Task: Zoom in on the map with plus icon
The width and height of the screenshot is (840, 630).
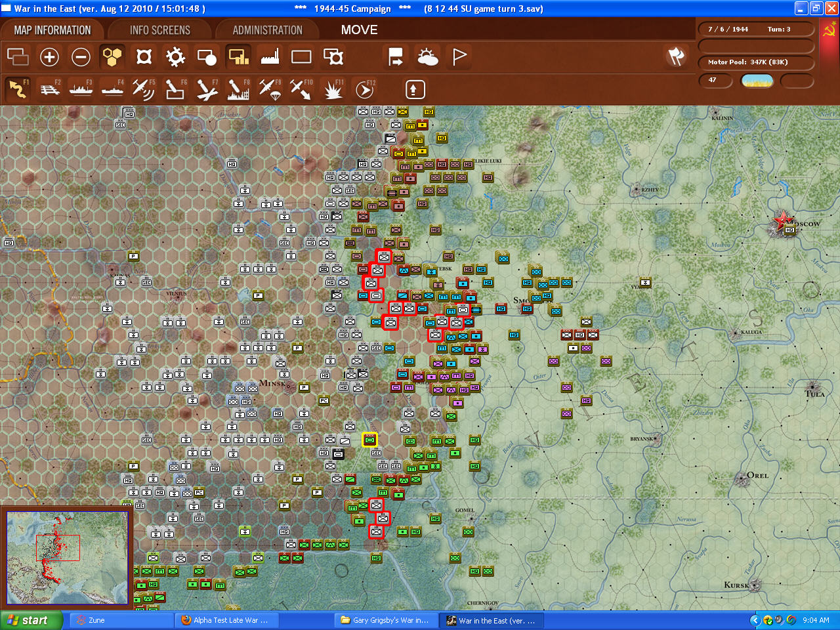Action: (49, 57)
